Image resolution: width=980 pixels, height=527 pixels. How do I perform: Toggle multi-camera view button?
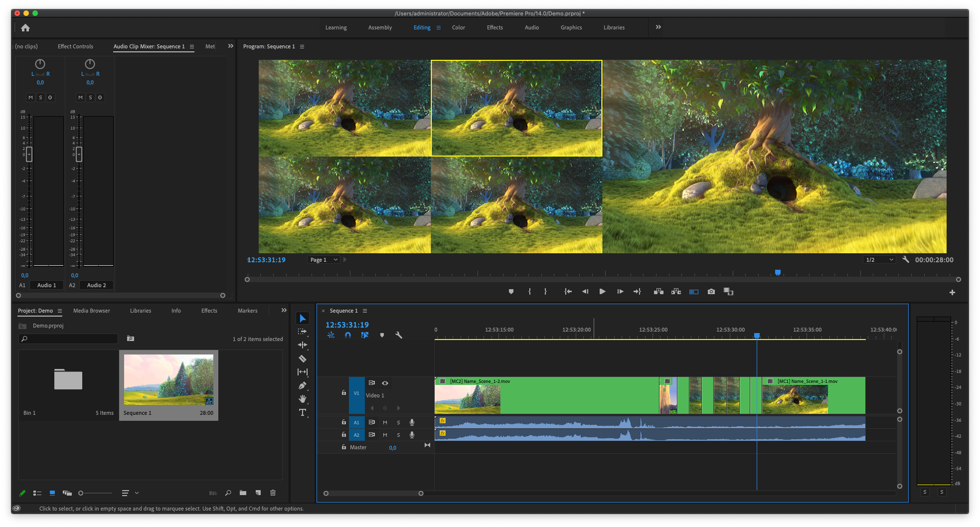(x=694, y=292)
